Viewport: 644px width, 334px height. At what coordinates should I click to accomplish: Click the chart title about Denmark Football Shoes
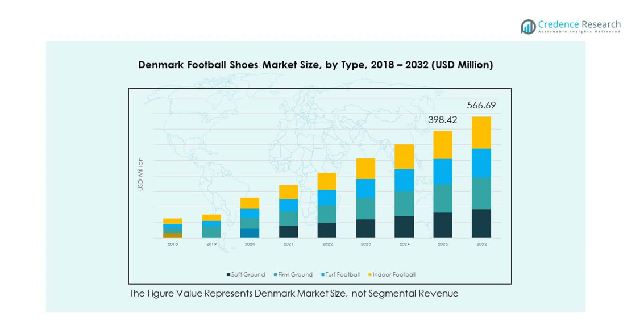(315, 65)
